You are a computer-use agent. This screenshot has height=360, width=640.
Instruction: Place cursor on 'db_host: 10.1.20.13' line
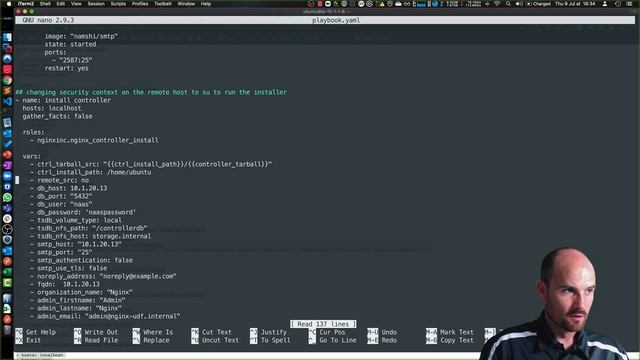click(x=69, y=188)
